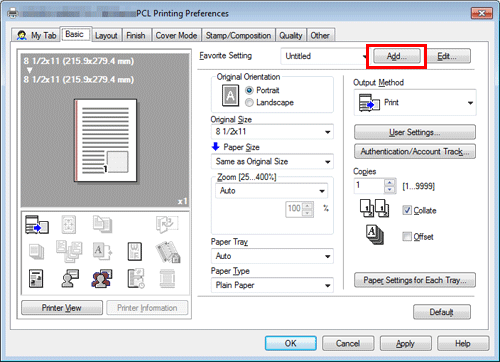Click the print output method icon in icon grid
Image resolution: width=500 pixels, height=362 pixels.
point(37,224)
